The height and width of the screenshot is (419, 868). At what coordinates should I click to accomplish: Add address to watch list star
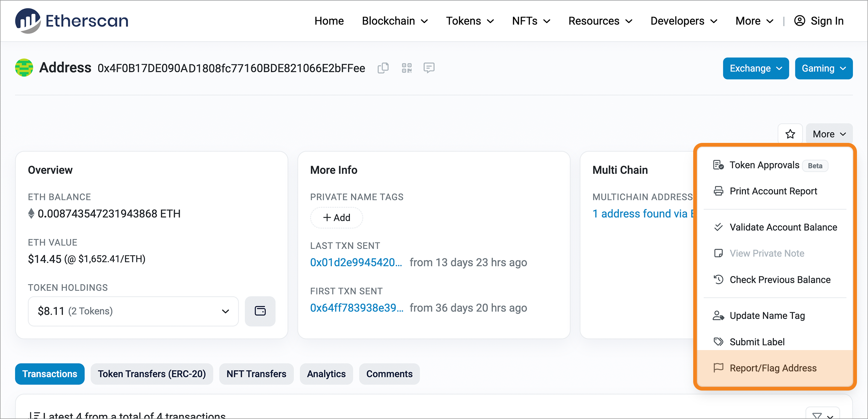coord(790,134)
